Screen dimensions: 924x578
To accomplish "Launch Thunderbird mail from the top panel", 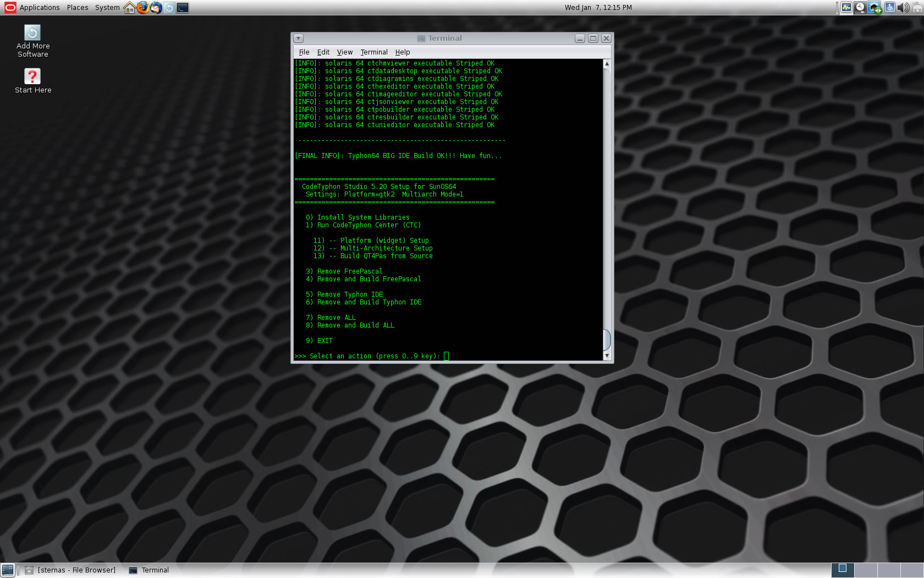I will coord(156,8).
